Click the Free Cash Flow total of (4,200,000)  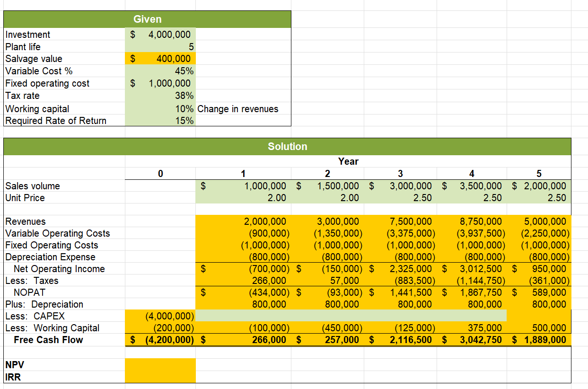160,340
